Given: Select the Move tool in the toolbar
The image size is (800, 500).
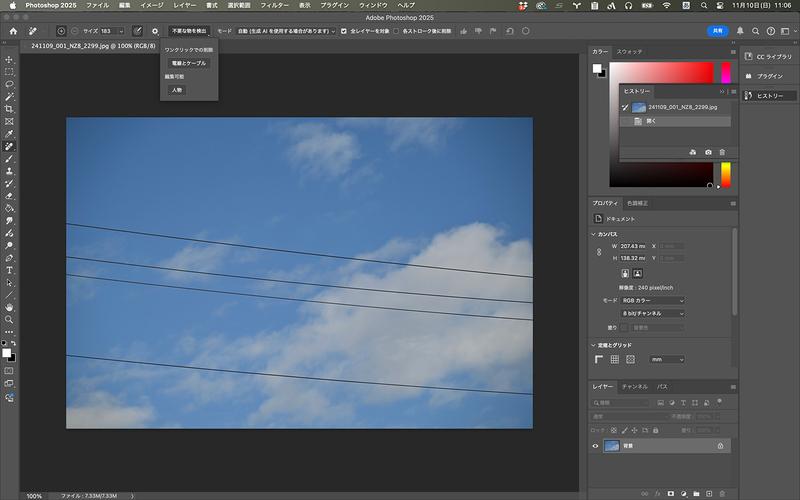Looking at the screenshot, I should 10,59.
